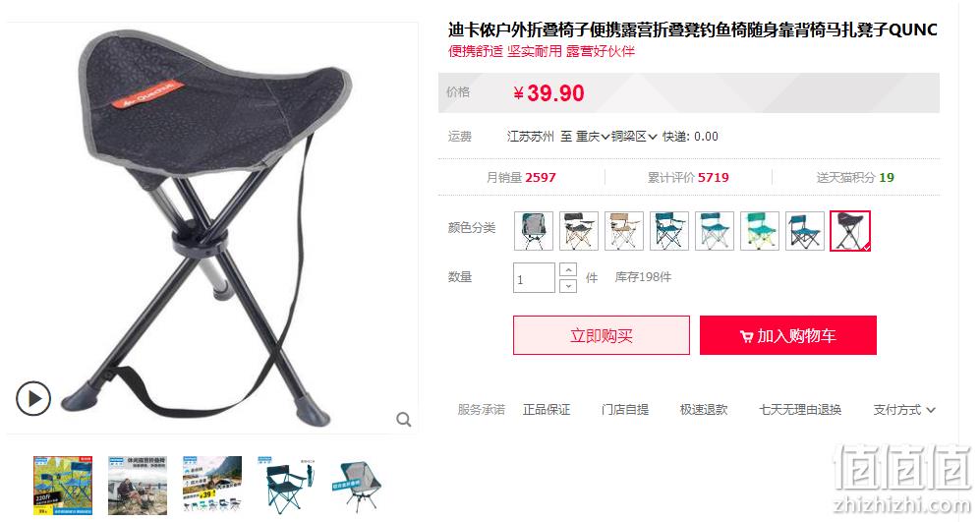Open the 重庆 city dropdown
The height and width of the screenshot is (522, 980).
pyautogui.click(x=593, y=137)
